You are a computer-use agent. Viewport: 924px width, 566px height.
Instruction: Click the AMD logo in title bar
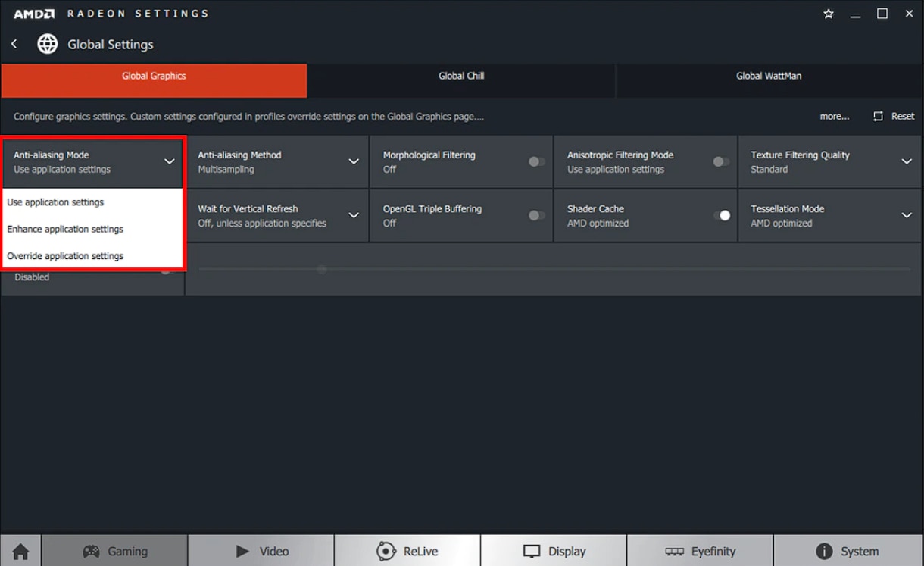[x=34, y=14]
